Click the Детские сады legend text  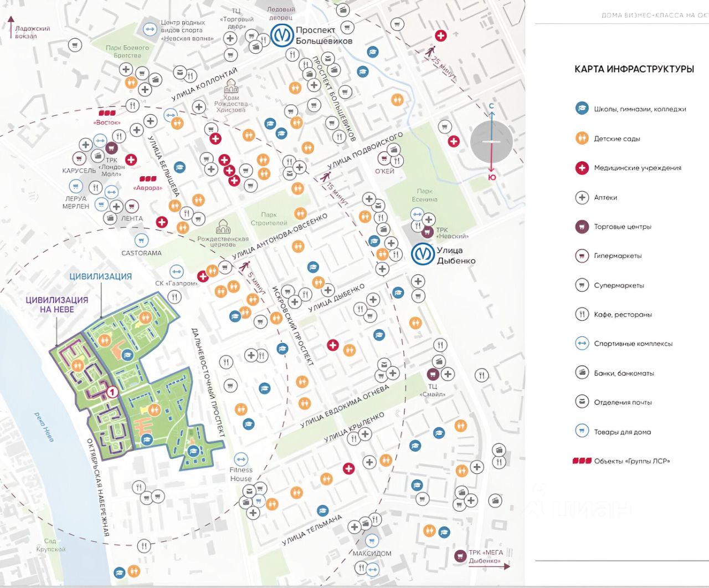[617, 139]
